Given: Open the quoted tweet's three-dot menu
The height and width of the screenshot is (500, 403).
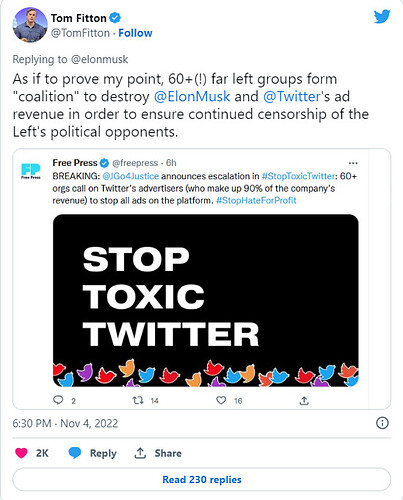Looking at the screenshot, I should (353, 163).
